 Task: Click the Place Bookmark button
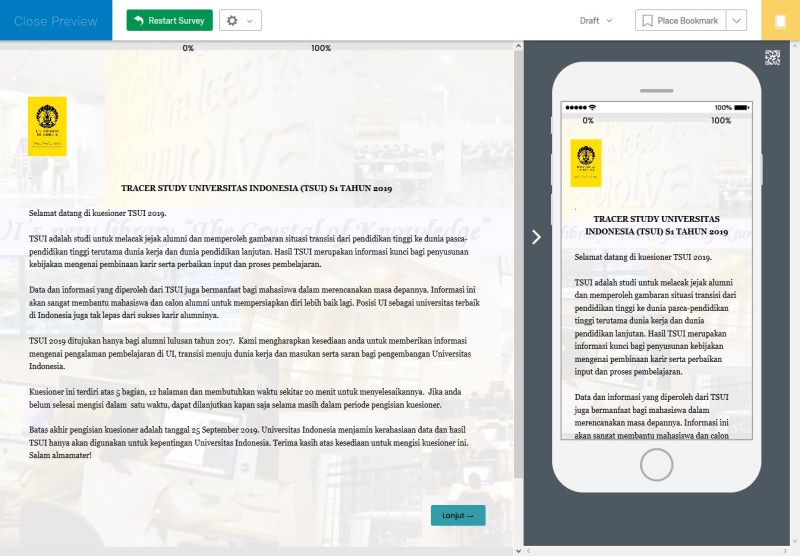tap(681, 20)
